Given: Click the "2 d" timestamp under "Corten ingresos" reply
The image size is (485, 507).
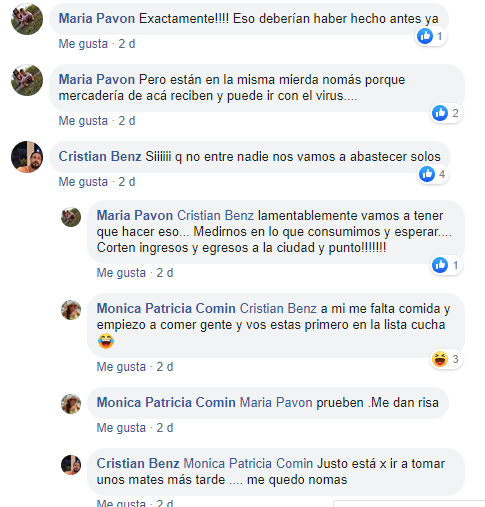Looking at the screenshot, I should pyautogui.click(x=165, y=273).
